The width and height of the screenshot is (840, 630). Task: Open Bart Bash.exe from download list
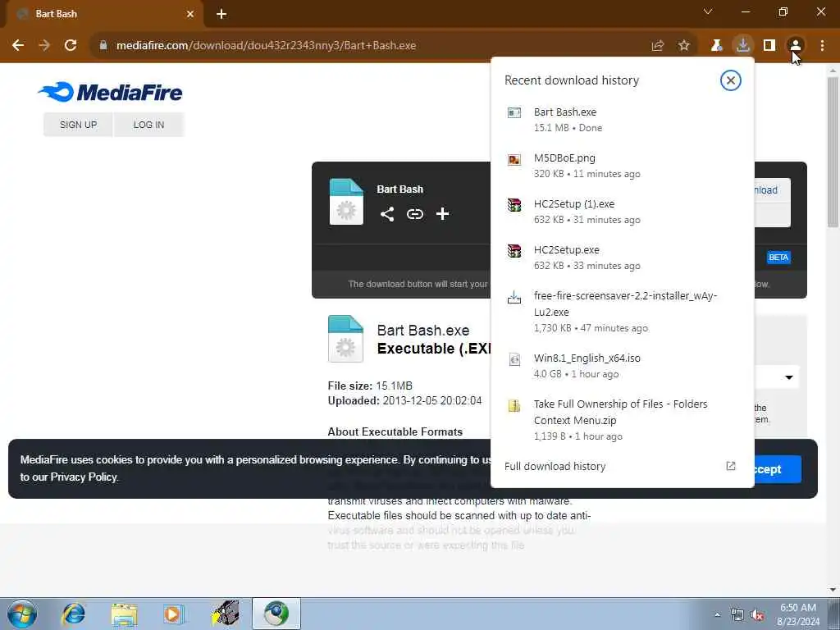pos(623,120)
